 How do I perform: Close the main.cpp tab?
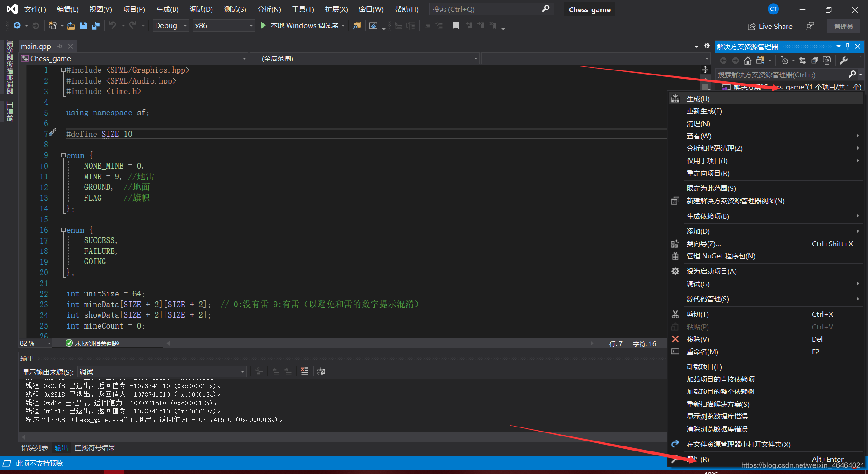click(x=71, y=46)
